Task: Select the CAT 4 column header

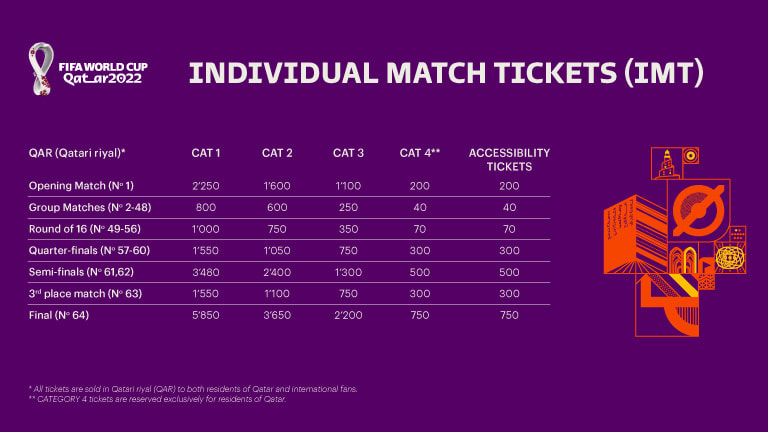Action: pyautogui.click(x=420, y=153)
